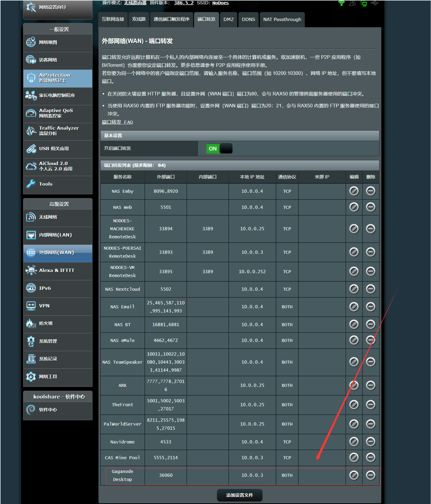This screenshot has height=504, width=431.
Task: Edit the NAS eMule rule
Action: coord(354,340)
